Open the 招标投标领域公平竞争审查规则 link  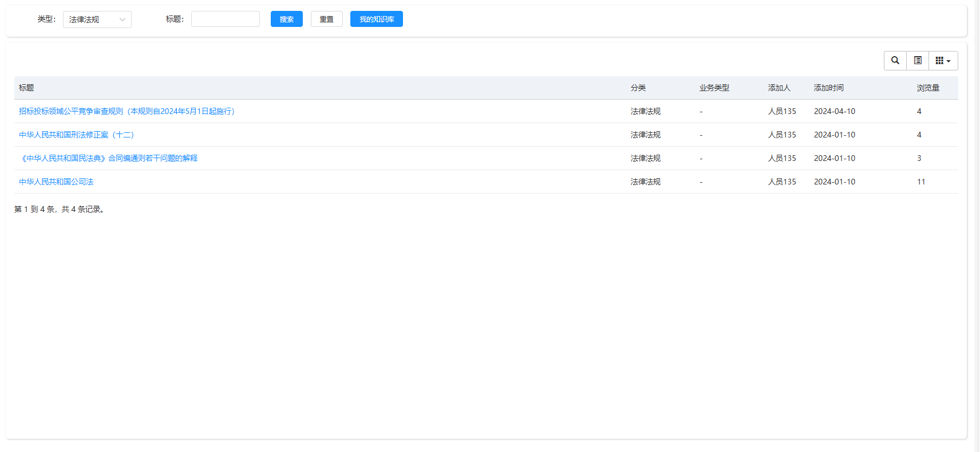127,111
